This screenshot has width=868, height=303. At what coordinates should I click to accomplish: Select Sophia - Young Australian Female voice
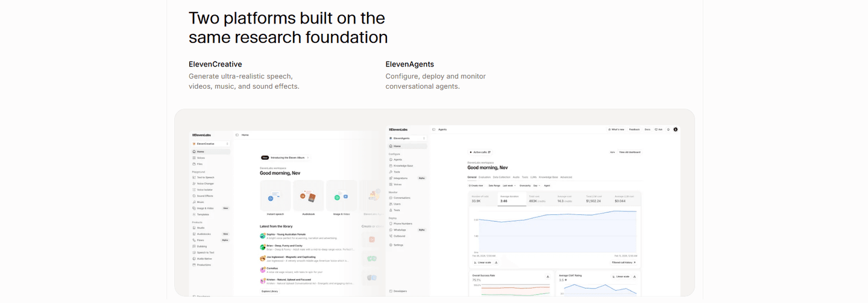tap(307, 236)
